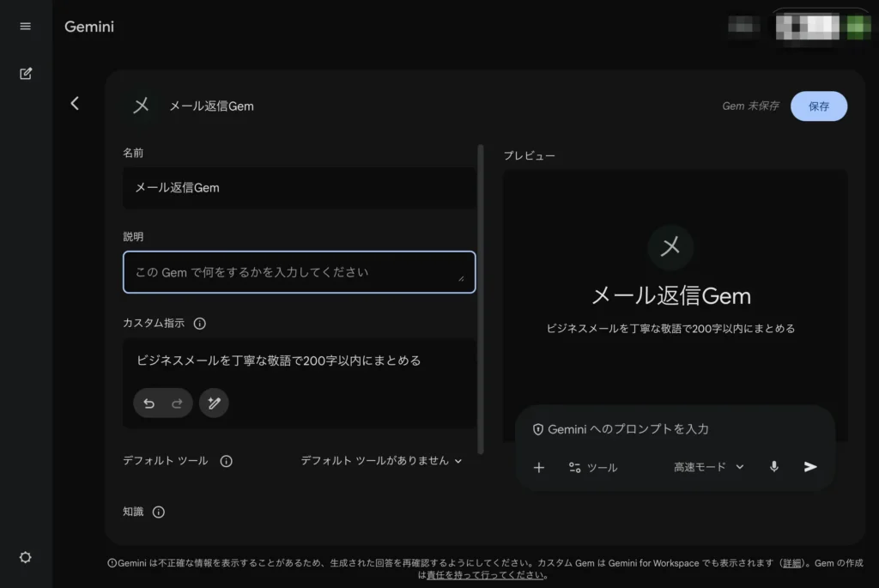Click the plus attach icon in the preview prompt
This screenshot has height=588, width=879.
tap(539, 468)
